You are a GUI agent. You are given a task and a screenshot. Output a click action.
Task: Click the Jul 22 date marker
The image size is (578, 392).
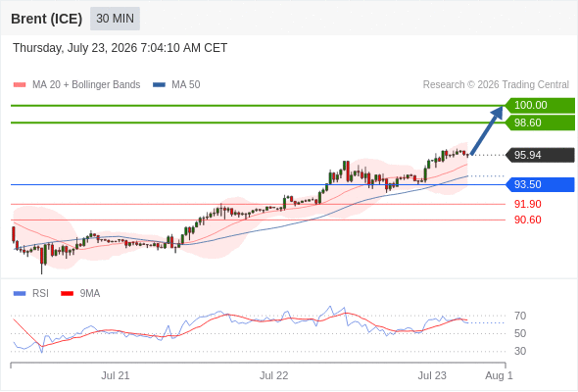pos(274,375)
